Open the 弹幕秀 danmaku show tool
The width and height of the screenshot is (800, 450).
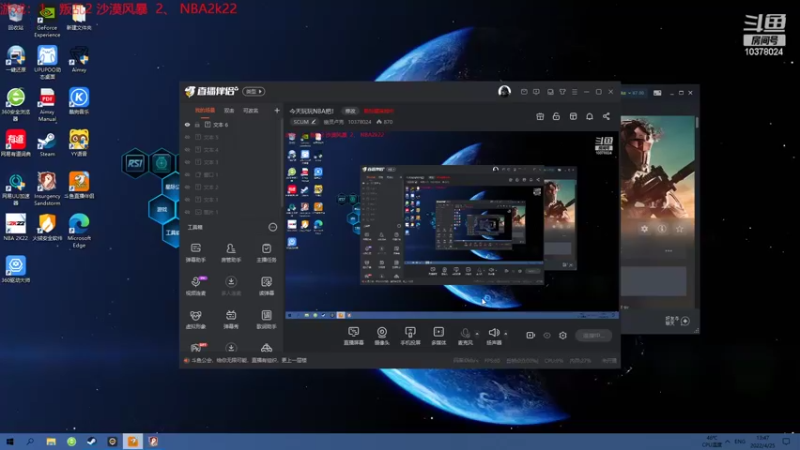click(231, 319)
